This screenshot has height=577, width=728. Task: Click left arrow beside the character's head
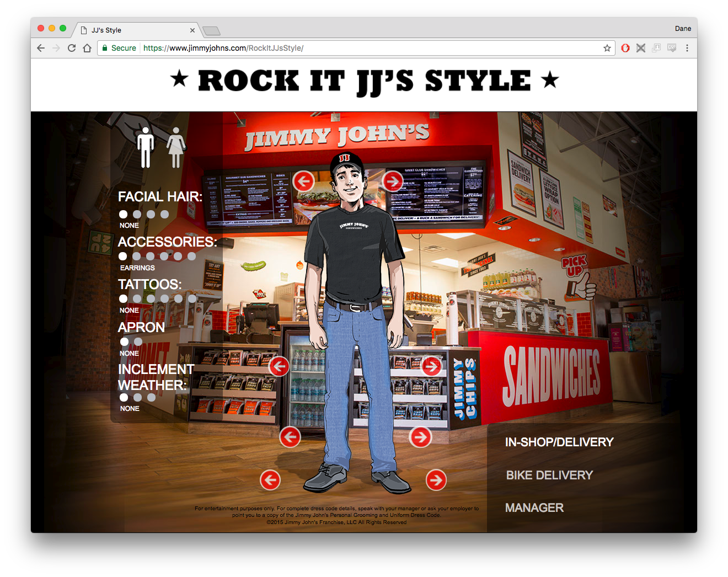303,181
